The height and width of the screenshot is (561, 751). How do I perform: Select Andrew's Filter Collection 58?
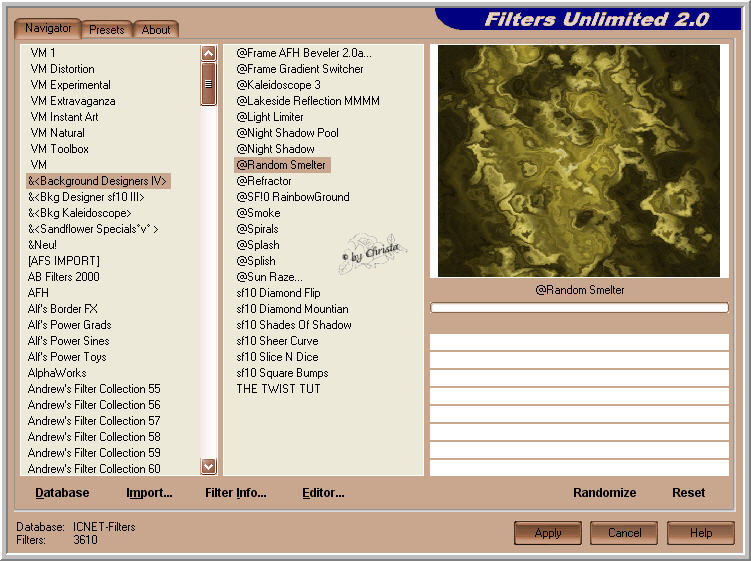[94, 437]
